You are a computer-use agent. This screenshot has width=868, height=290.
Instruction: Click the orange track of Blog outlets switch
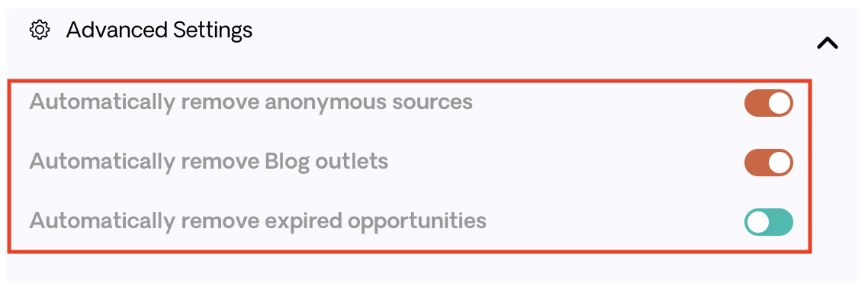click(x=756, y=163)
